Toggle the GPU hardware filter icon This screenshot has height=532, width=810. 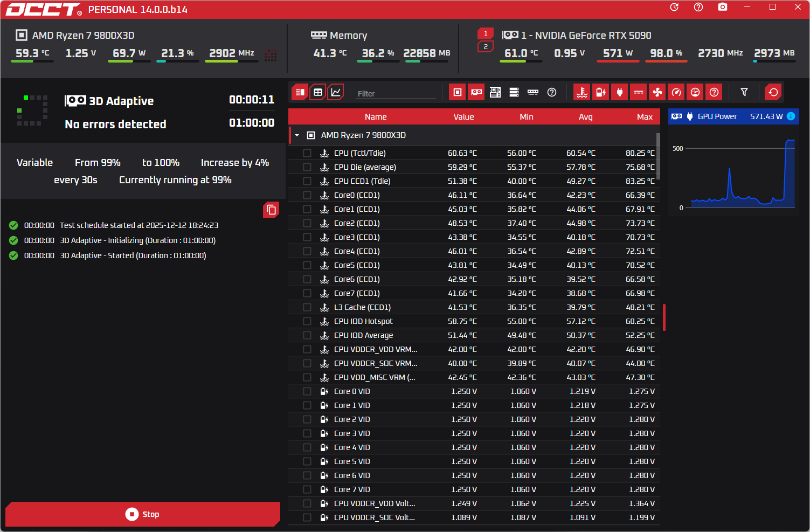(476, 92)
